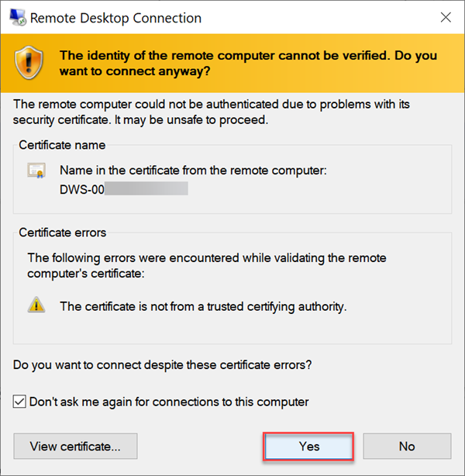Click the yellow warning triangle icon
465x476 pixels.
36,305
